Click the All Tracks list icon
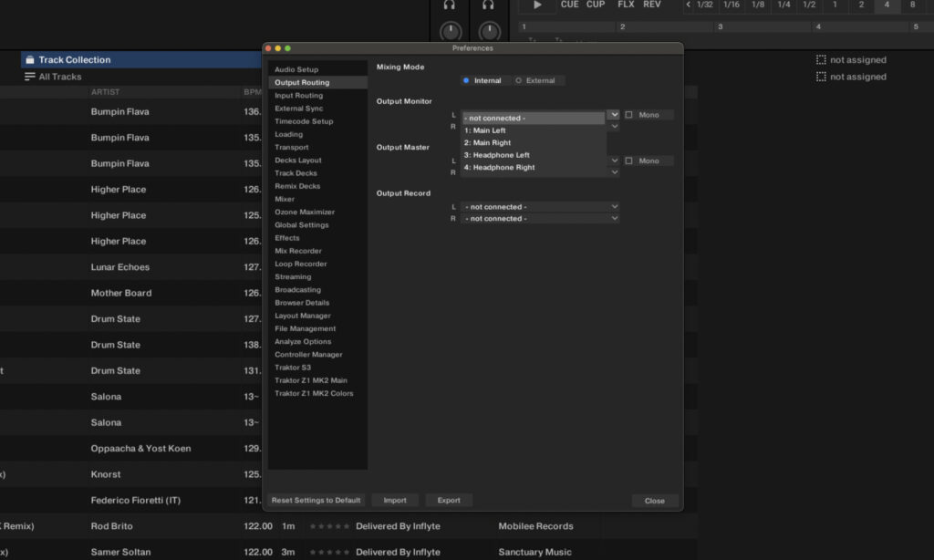The width and height of the screenshot is (934, 560). pyautogui.click(x=31, y=77)
